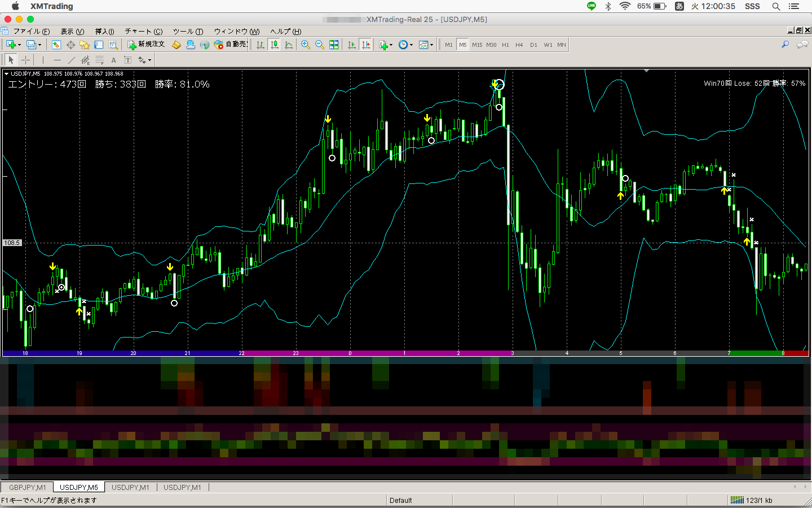This screenshot has width=812, height=508.
Task: Switch to candlestick chart display
Action: (x=275, y=45)
